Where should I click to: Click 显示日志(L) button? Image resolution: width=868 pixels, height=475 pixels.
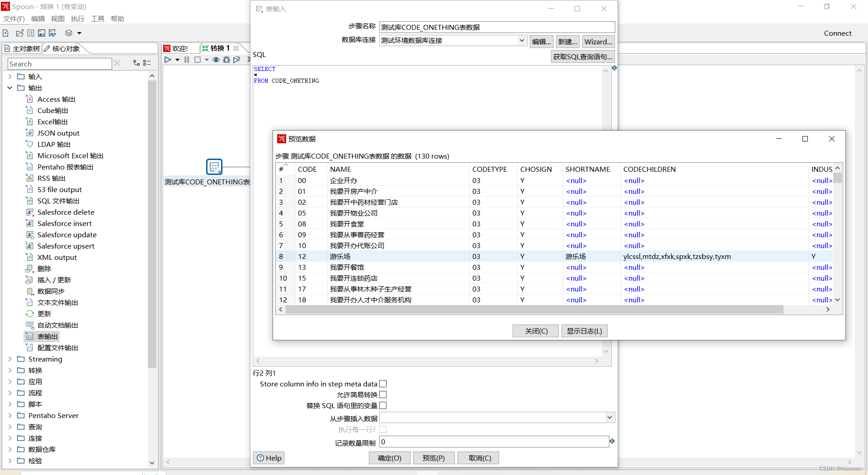pyautogui.click(x=585, y=331)
